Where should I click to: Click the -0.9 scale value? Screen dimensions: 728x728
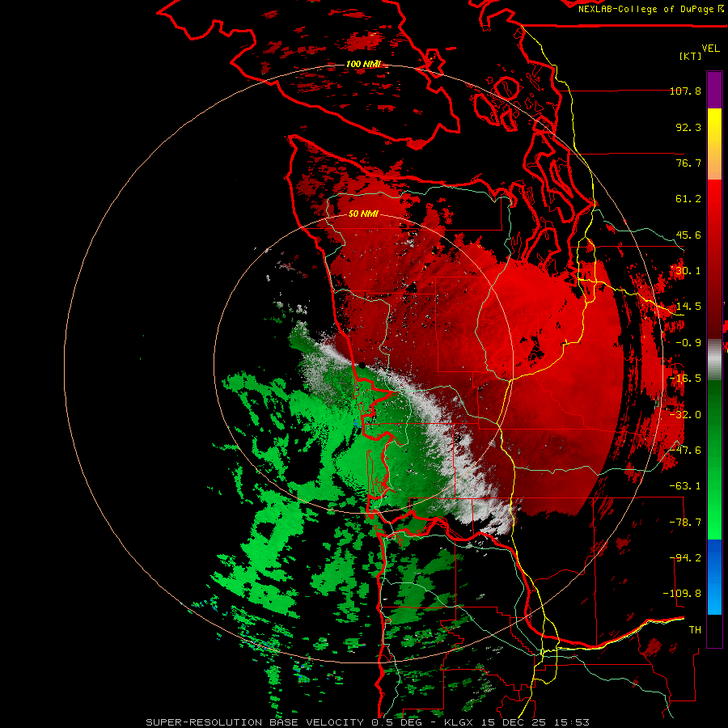[x=688, y=343]
